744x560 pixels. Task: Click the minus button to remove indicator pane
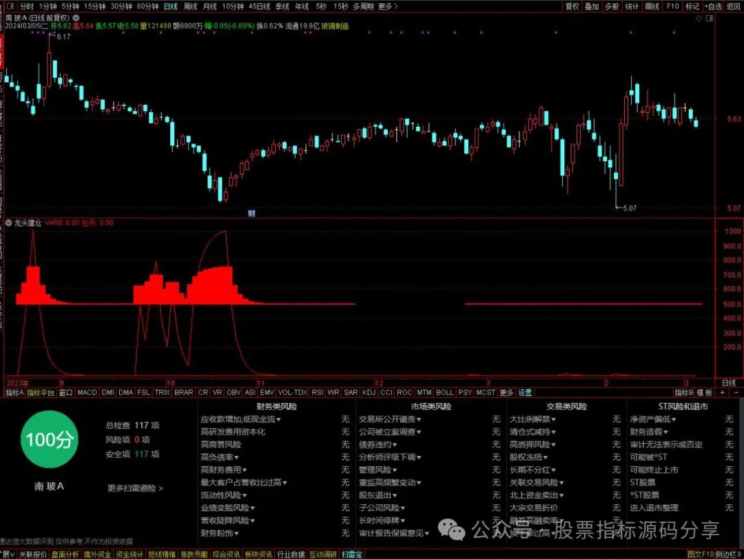click(736, 393)
